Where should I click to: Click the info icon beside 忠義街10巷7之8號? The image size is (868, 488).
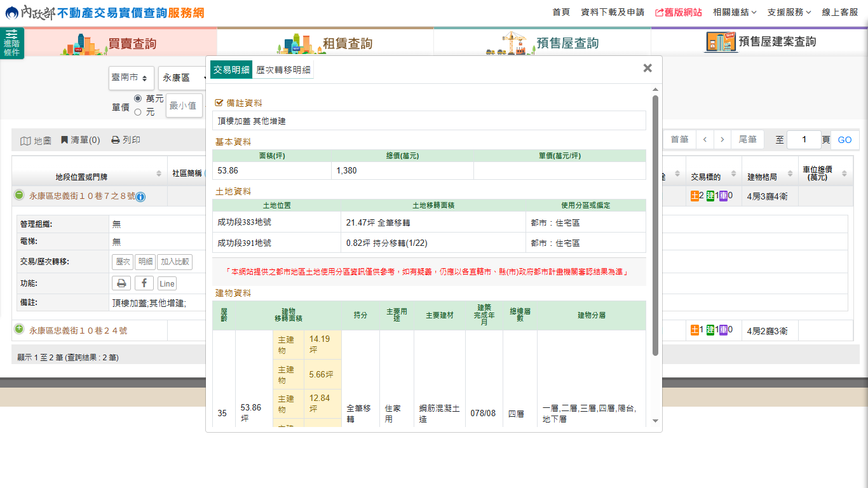tap(140, 197)
